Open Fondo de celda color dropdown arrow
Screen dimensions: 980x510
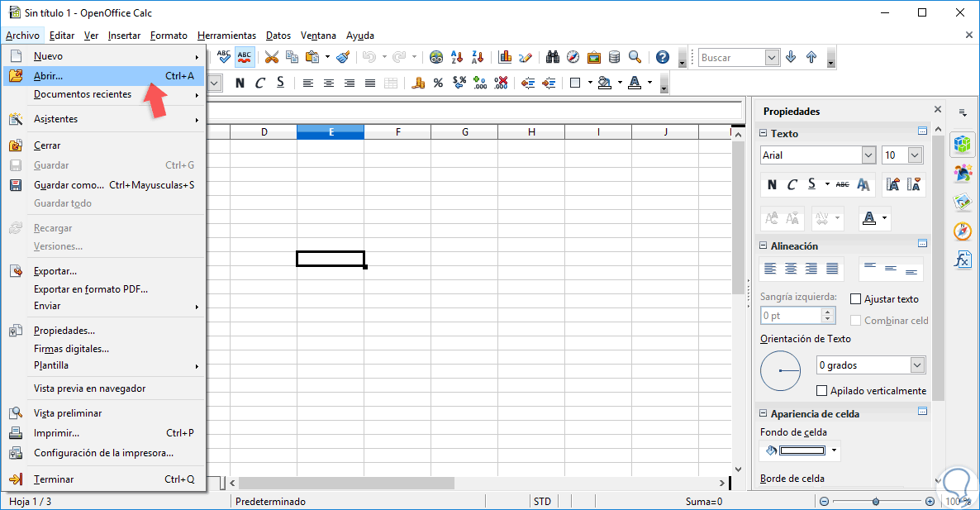point(834,450)
